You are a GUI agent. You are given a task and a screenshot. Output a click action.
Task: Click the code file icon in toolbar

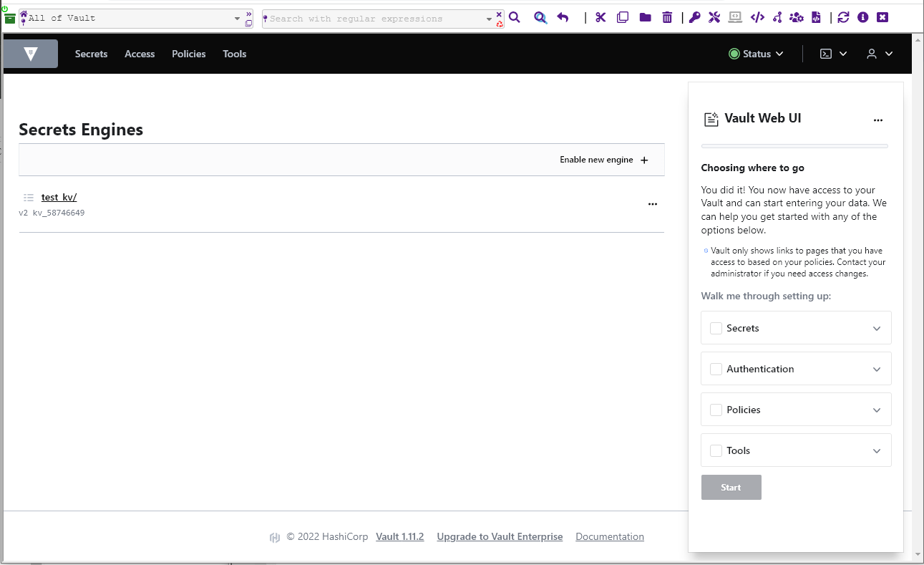point(817,17)
